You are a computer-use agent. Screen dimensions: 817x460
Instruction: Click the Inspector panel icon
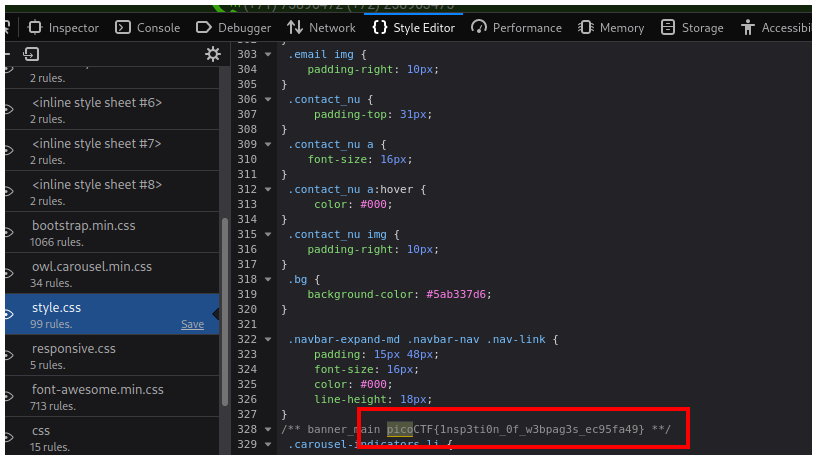pyautogui.click(x=35, y=27)
